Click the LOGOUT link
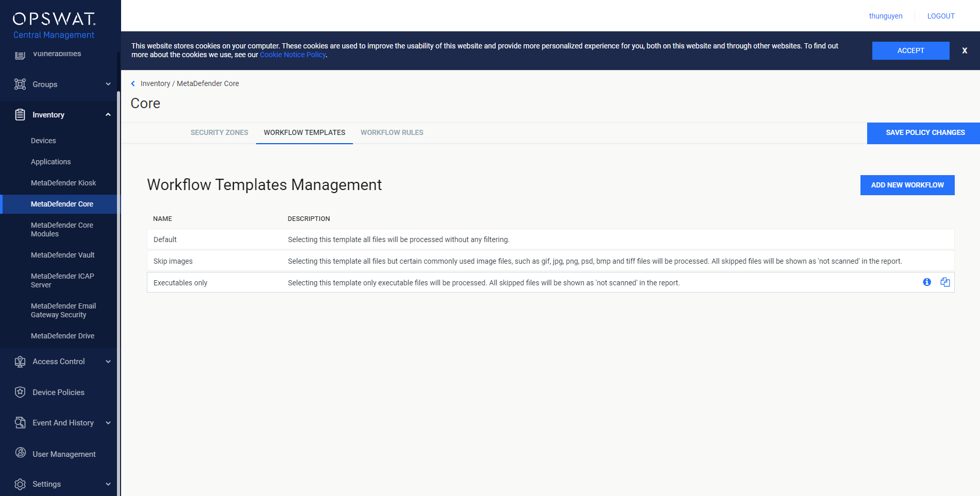 pos(941,16)
